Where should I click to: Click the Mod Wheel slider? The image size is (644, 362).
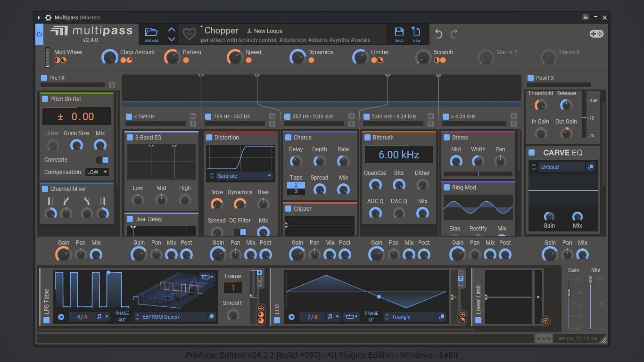(x=48, y=58)
